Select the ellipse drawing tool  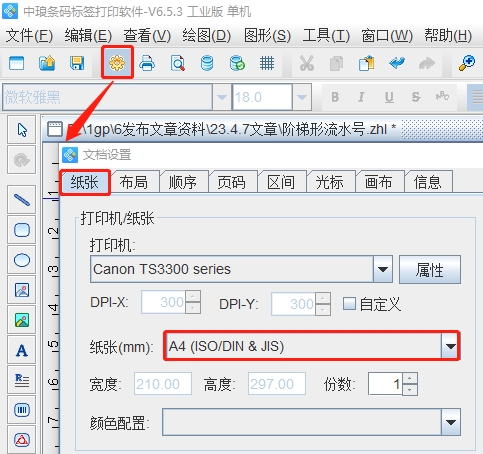pos(22,260)
